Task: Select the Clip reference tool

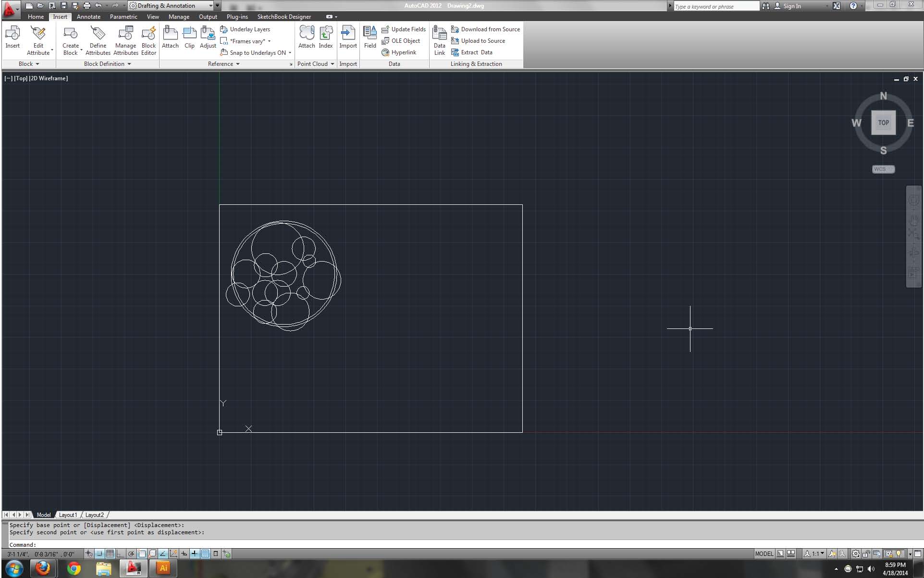Action: click(189, 38)
